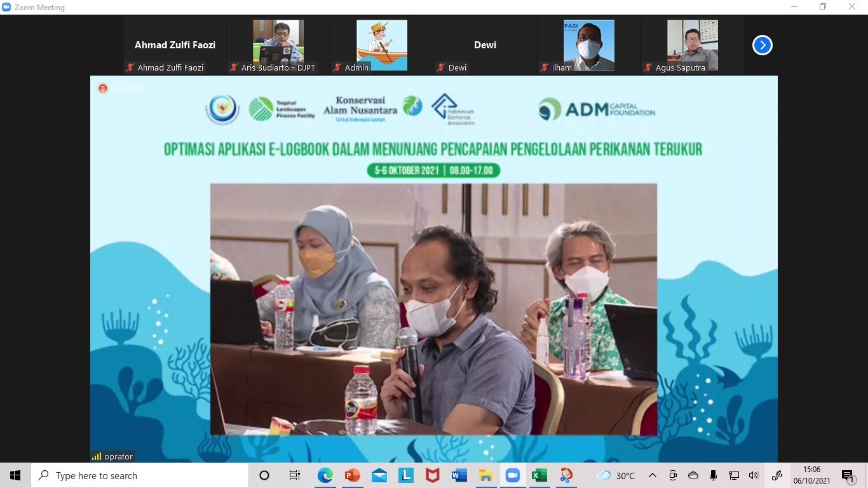Open network settings from the tray
Image resolution: width=868 pixels, height=488 pixels.
734,475
